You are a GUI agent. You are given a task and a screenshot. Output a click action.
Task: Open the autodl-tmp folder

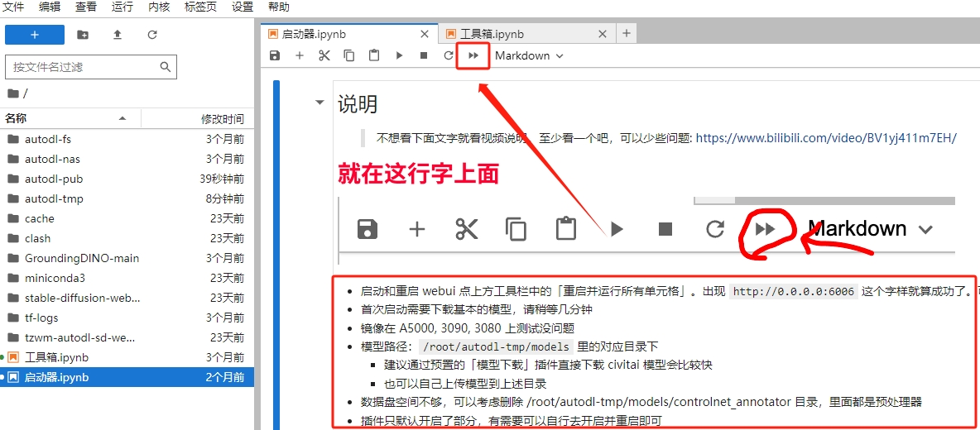127,199
